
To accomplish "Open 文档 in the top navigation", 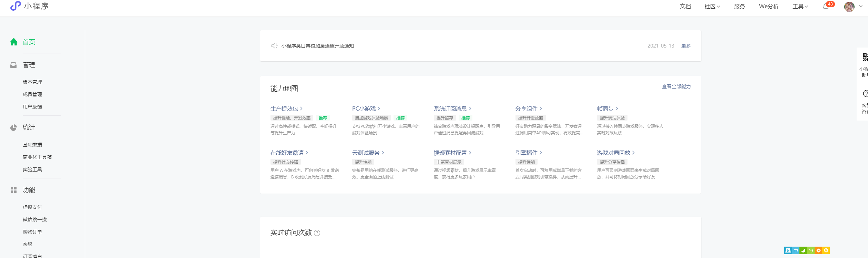I will click(x=685, y=7).
